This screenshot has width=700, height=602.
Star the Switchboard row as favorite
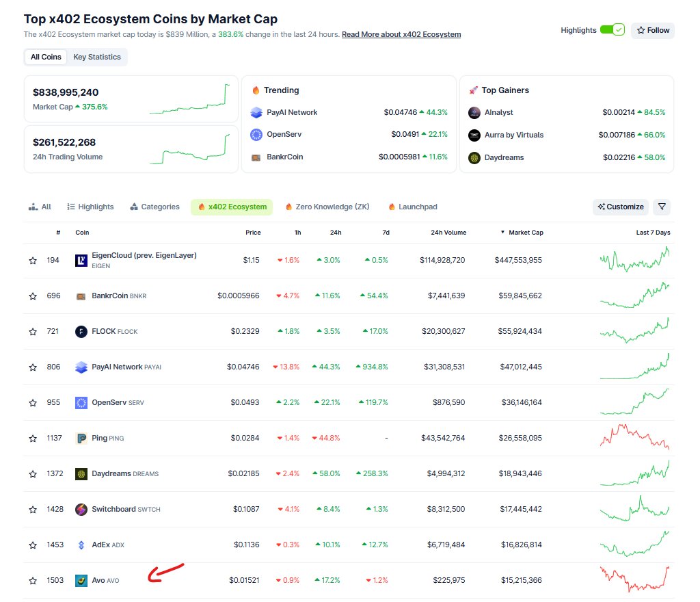33,510
